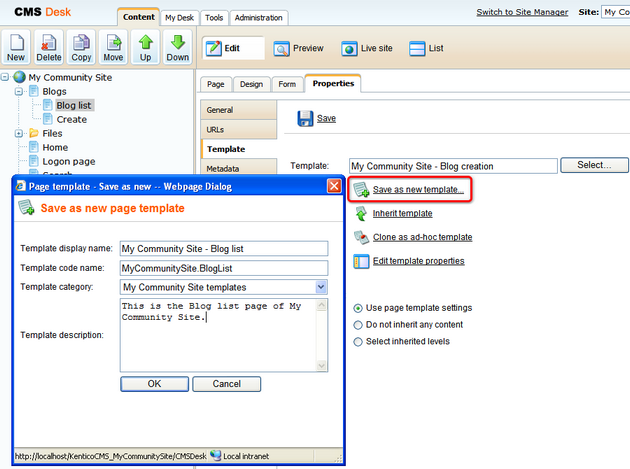Open the Tools tab
This screenshot has height=469, width=630.
point(214,18)
